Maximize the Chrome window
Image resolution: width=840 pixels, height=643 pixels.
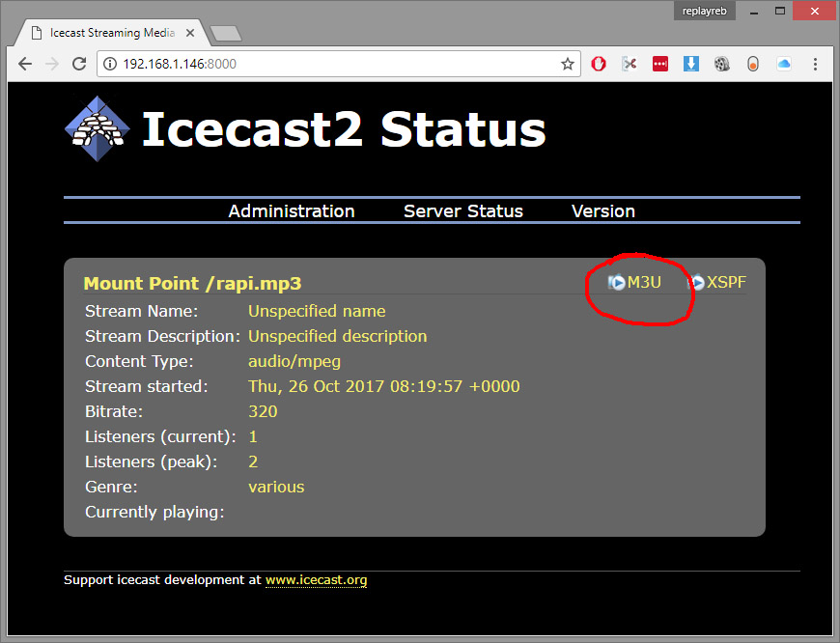(780, 11)
